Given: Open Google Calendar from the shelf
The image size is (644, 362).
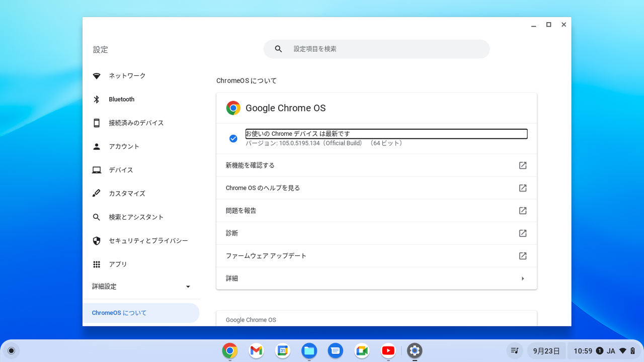Looking at the screenshot, I should [x=282, y=351].
